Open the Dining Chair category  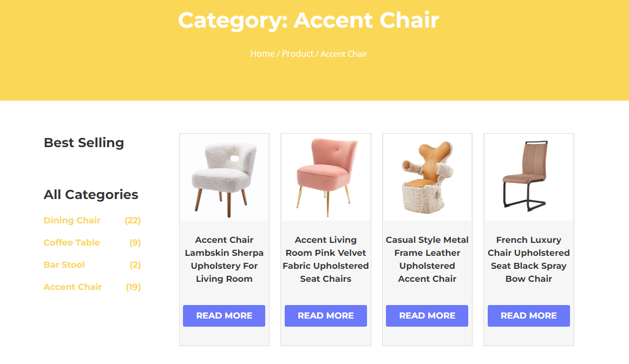click(72, 221)
